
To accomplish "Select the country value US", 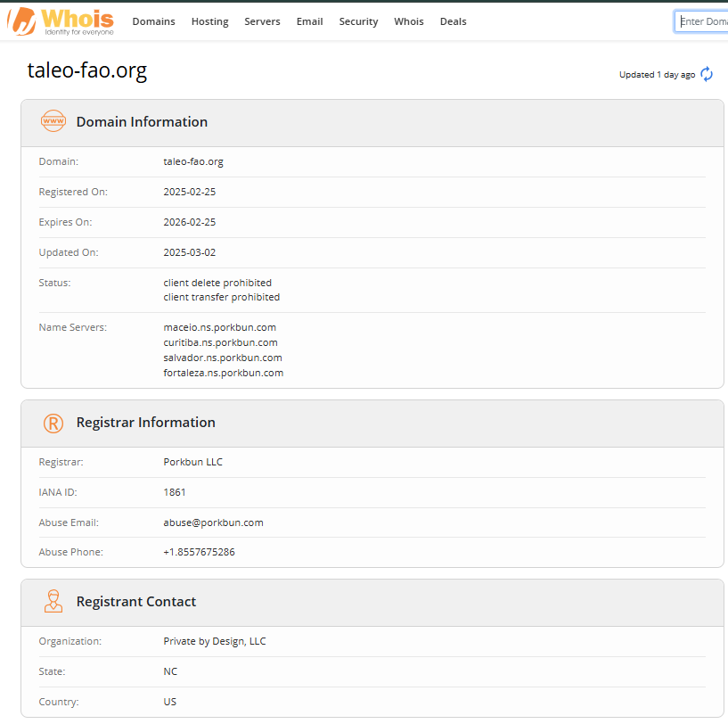I will pos(170,702).
